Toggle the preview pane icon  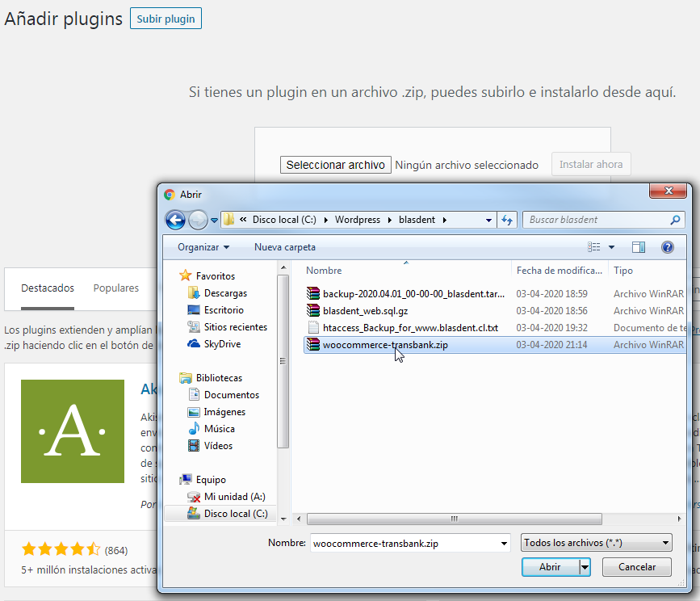[639, 247]
